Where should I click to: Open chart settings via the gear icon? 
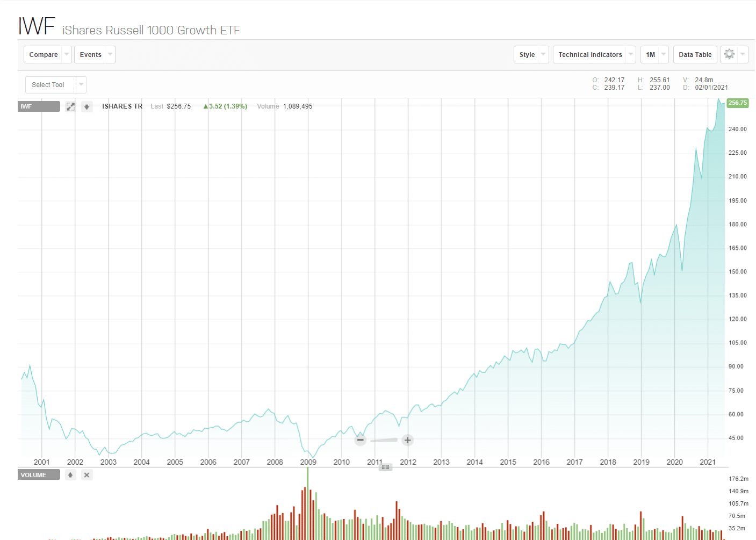point(729,54)
